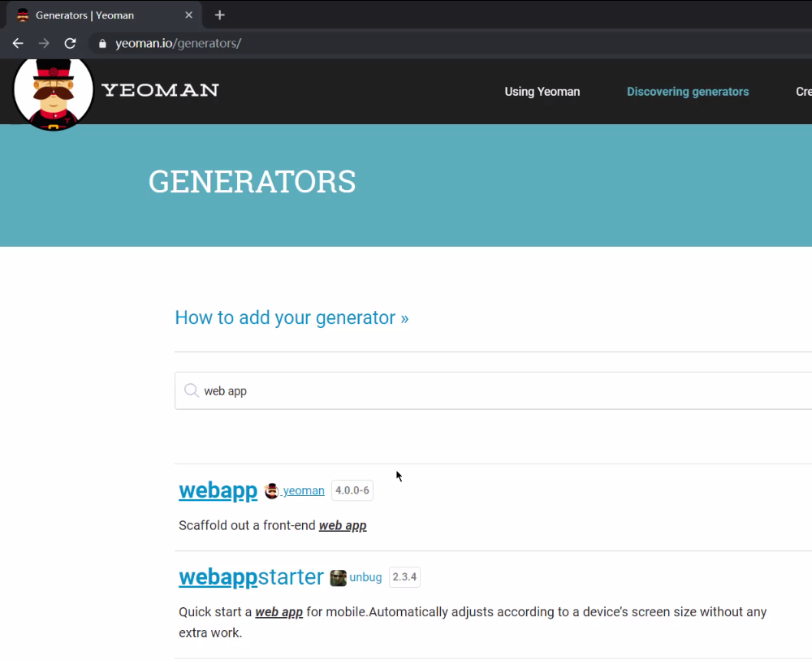Click Quick start a web app description
Image resolution: width=812 pixels, height=660 pixels.
(x=473, y=622)
